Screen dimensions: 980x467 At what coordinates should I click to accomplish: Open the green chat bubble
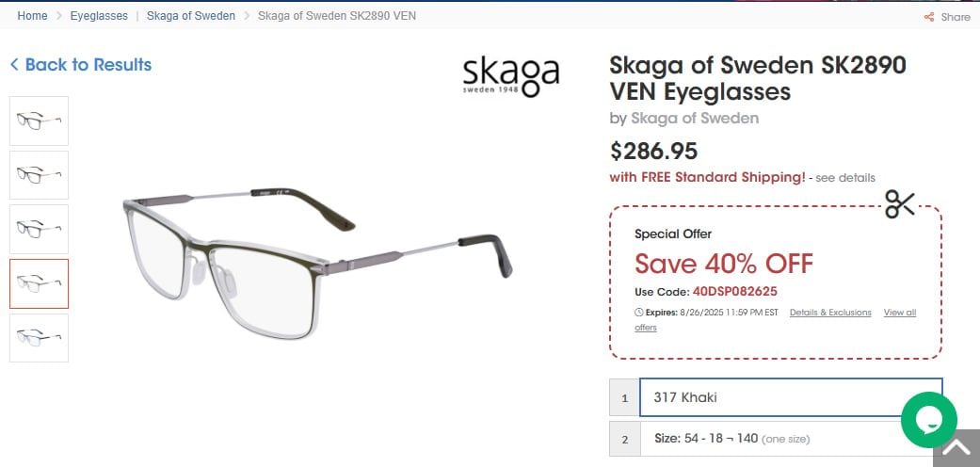click(928, 420)
